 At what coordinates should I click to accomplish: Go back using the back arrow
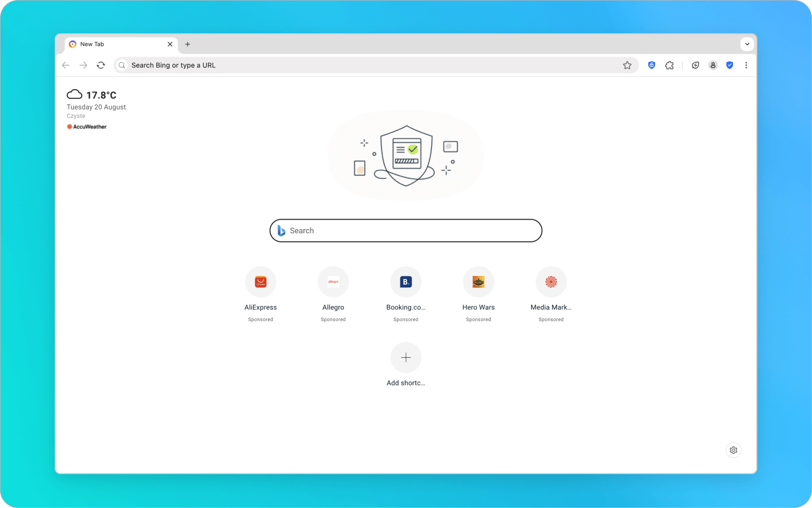tap(66, 65)
